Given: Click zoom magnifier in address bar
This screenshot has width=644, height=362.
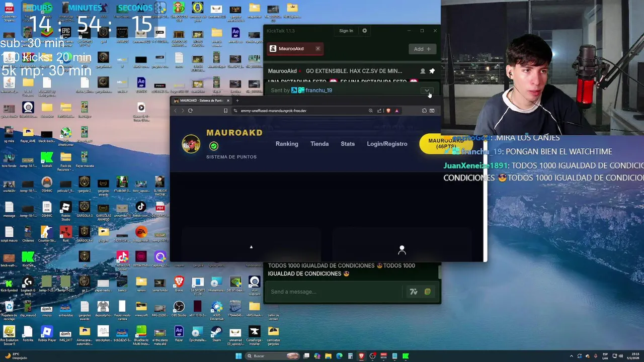Looking at the screenshot, I should [x=371, y=111].
